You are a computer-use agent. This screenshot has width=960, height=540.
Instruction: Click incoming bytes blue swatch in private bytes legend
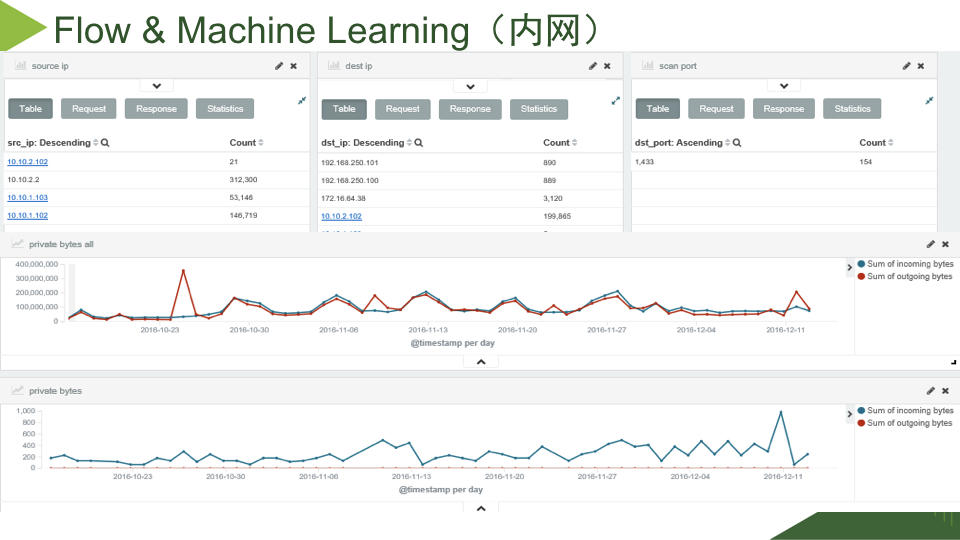(x=861, y=410)
